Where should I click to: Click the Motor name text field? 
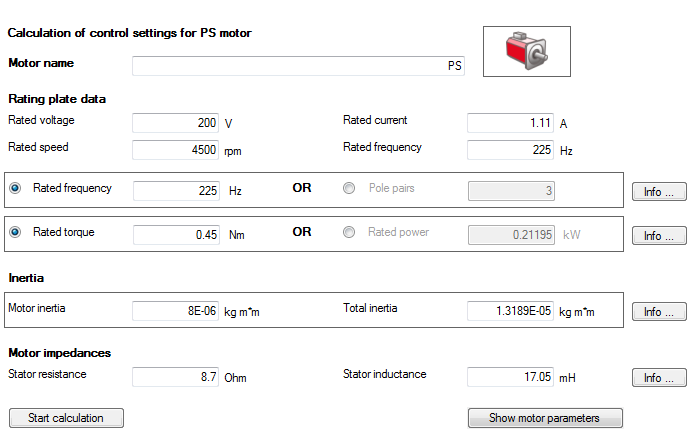[298, 66]
